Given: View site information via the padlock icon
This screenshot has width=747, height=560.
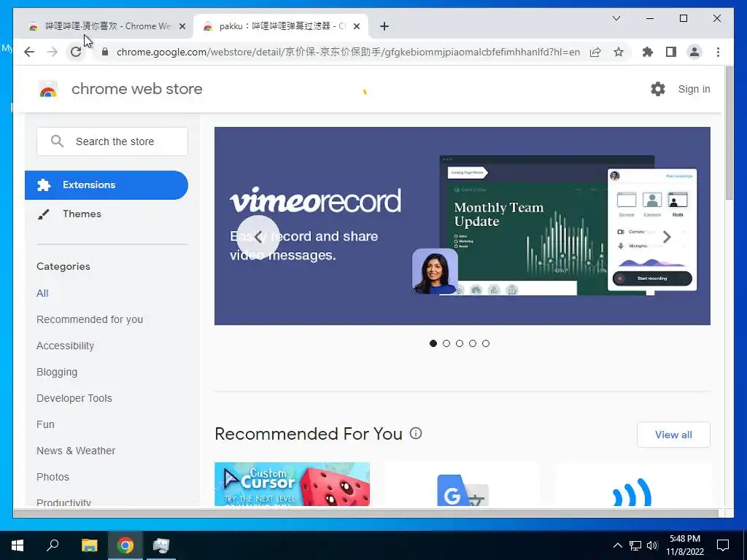Looking at the screenshot, I should (105, 52).
